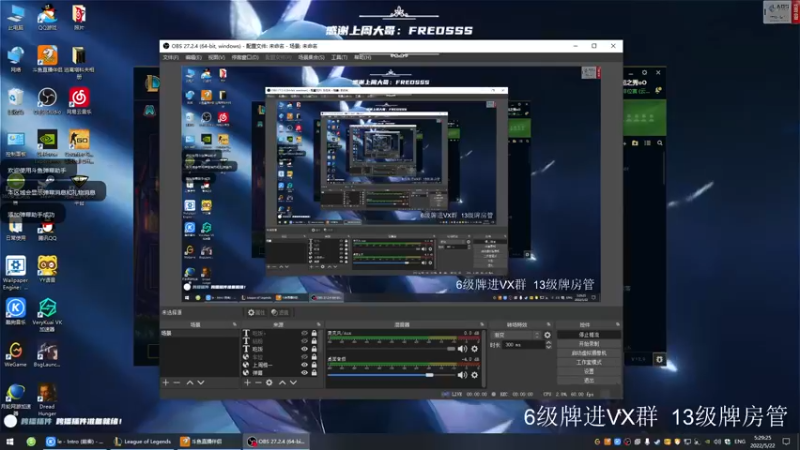
Task: Remove the selected scene with minus icon
Action: tap(177, 382)
